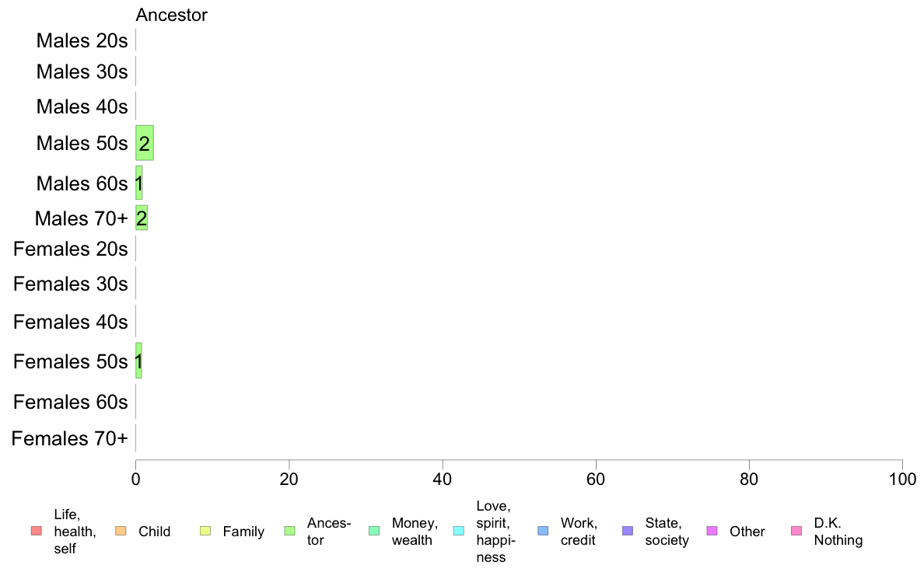Click the Child legend color swatch
This screenshot has width=924, height=572.
[x=121, y=531]
